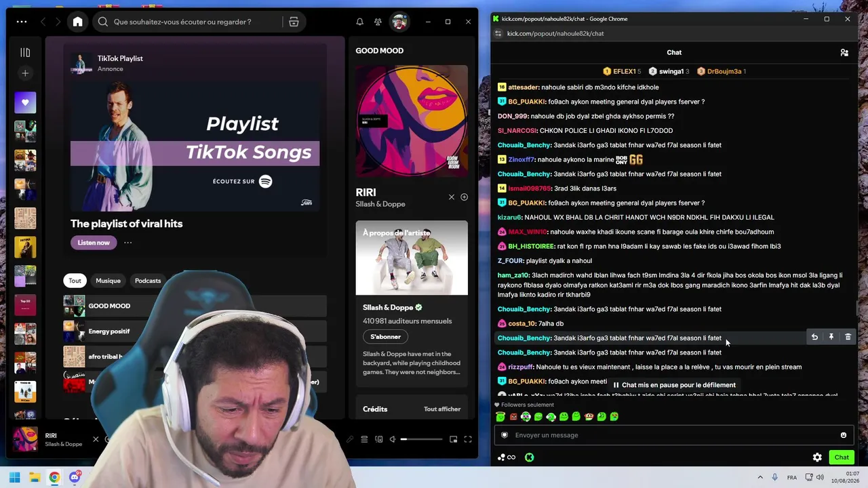868x488 pixels.
Task: Mute Spotify volume speaker icon
Action: click(393, 439)
